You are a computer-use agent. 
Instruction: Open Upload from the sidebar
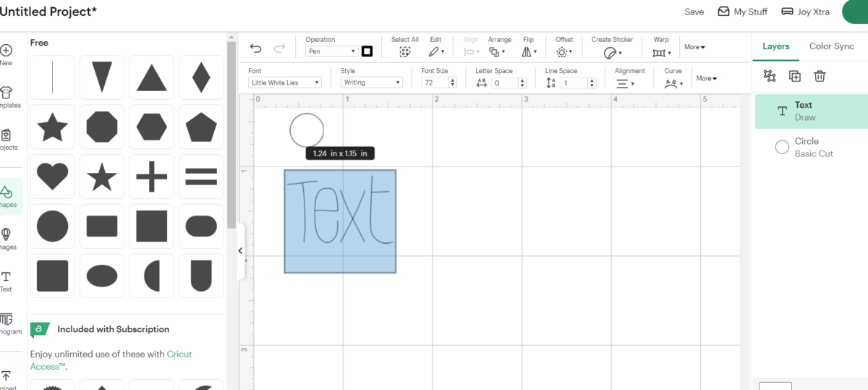point(7,378)
